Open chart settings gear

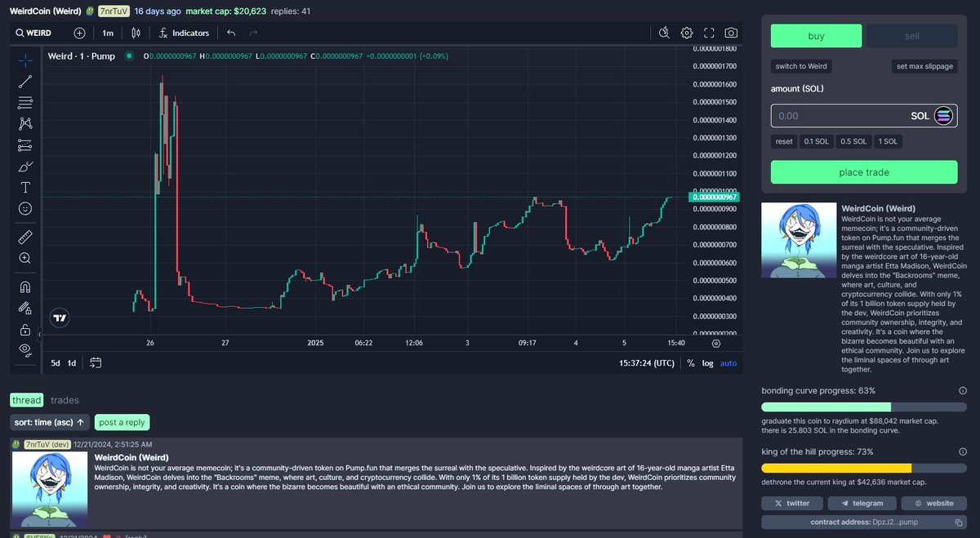[x=687, y=33]
